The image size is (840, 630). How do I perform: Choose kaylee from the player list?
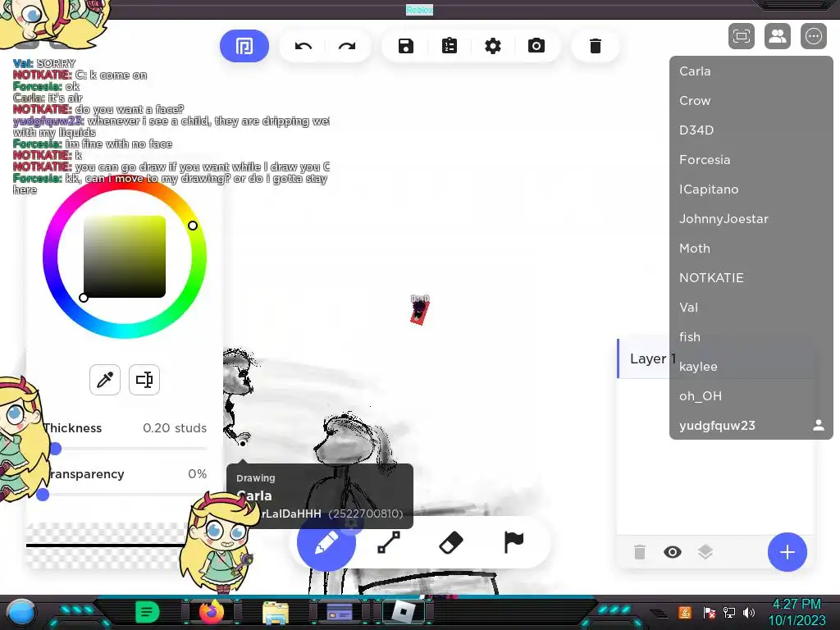click(x=751, y=367)
